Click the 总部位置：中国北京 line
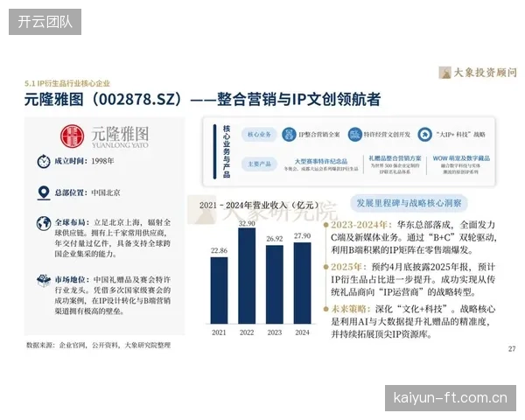The width and height of the screenshot is (525, 420). click(87, 192)
